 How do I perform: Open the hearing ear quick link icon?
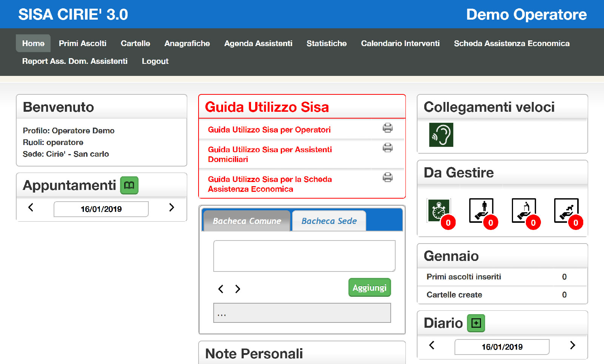click(441, 135)
